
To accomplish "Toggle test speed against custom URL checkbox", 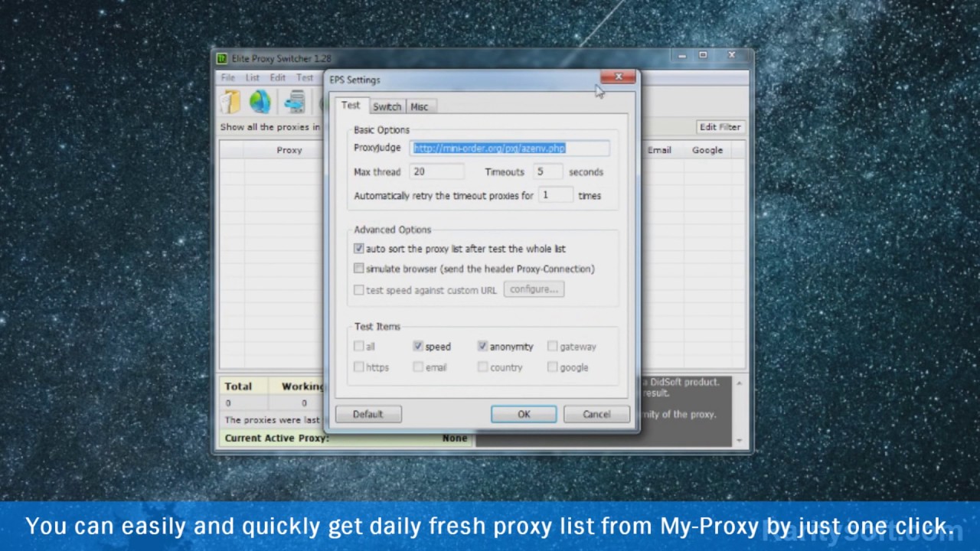I will pos(358,290).
